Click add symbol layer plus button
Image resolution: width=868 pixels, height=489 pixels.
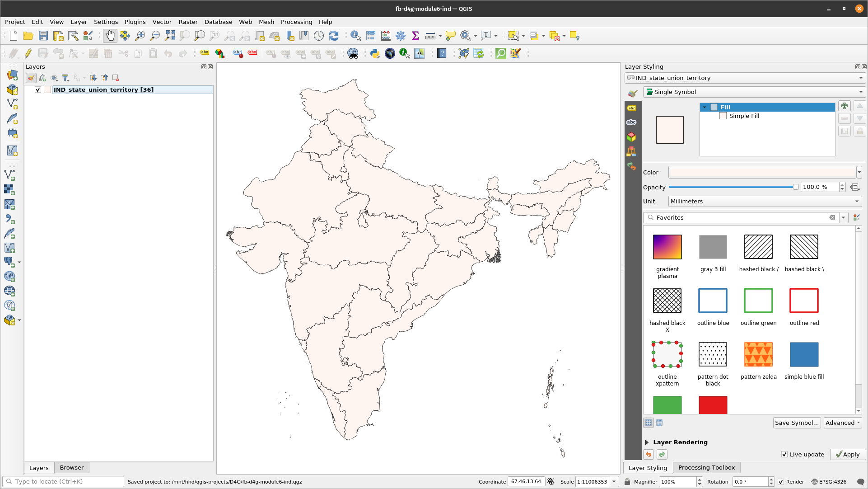tap(845, 106)
